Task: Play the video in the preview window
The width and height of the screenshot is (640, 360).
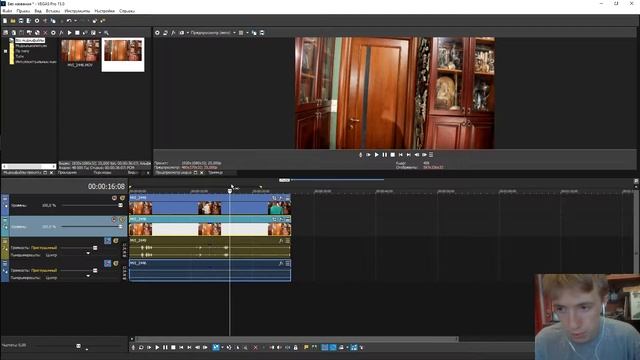Action: pos(376,155)
